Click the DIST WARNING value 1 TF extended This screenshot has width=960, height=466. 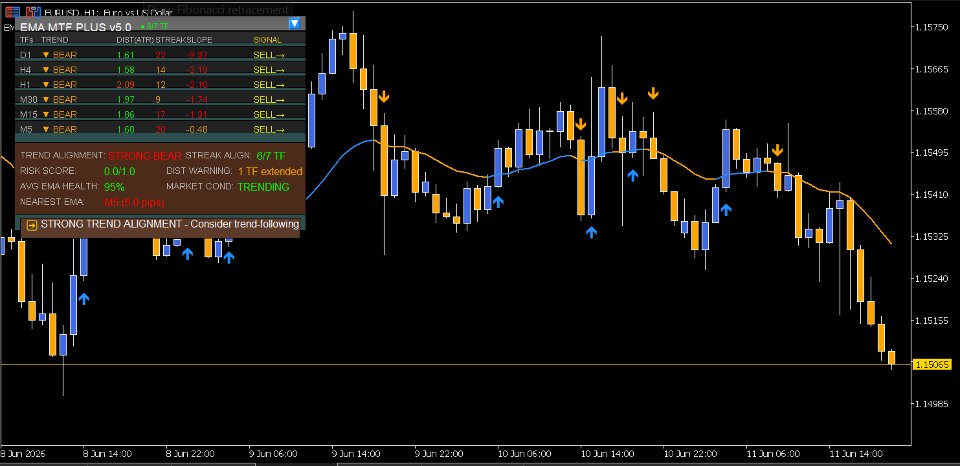(x=270, y=171)
